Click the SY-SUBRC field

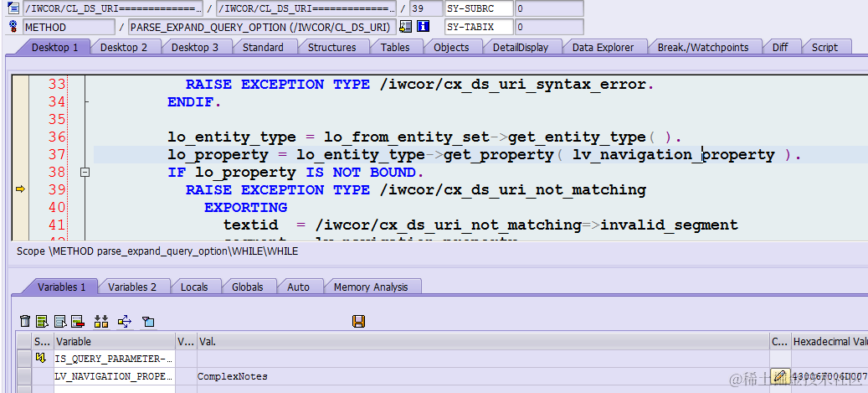pyautogui.click(x=478, y=8)
